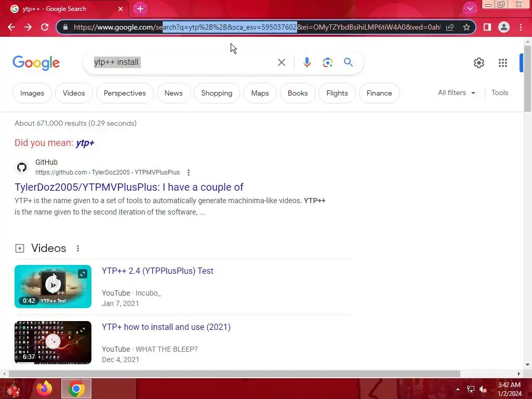Close the ytp++ Google Search tab
Viewport: 532px width, 399px height.
tap(121, 9)
